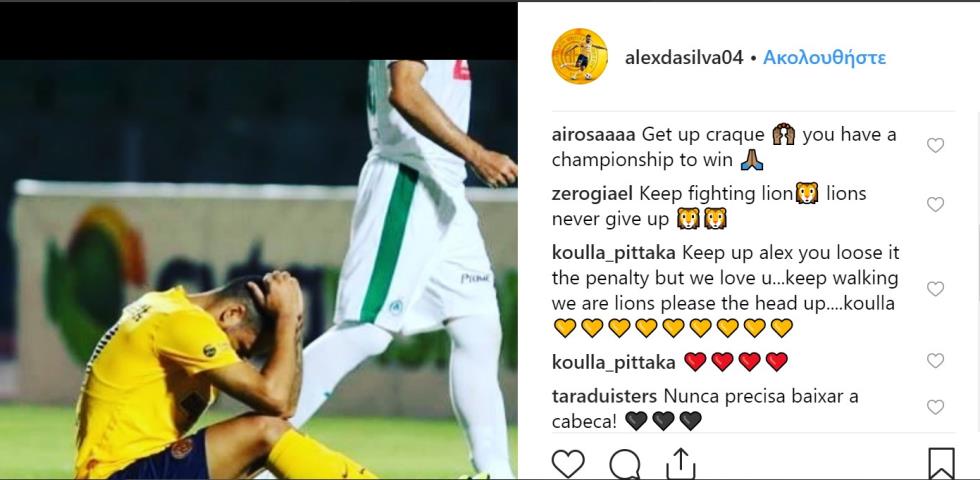Click the yellow hearts row in comment
The width and height of the screenshot is (980, 480).
672,328
